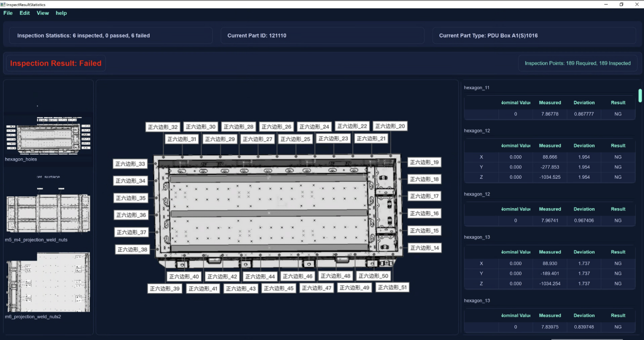Click the Current Part Type field
Screen dimensions: 644x340
click(x=534, y=36)
